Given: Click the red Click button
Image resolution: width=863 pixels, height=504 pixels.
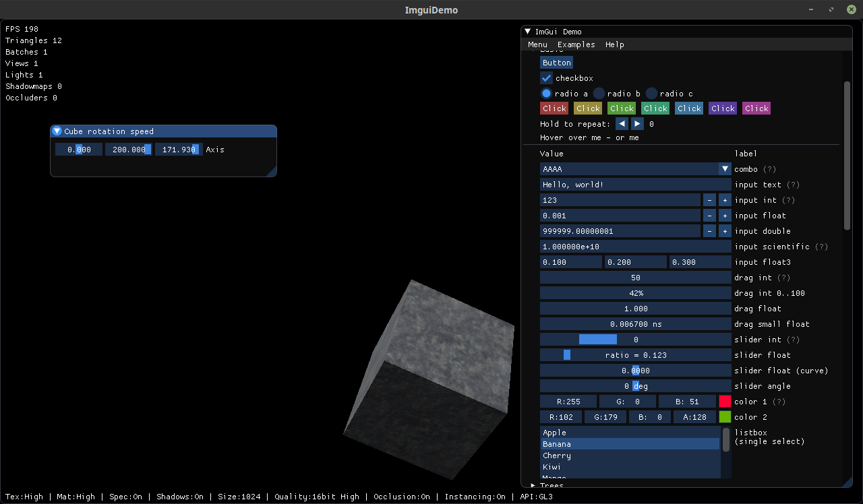Looking at the screenshot, I should click(x=554, y=108).
